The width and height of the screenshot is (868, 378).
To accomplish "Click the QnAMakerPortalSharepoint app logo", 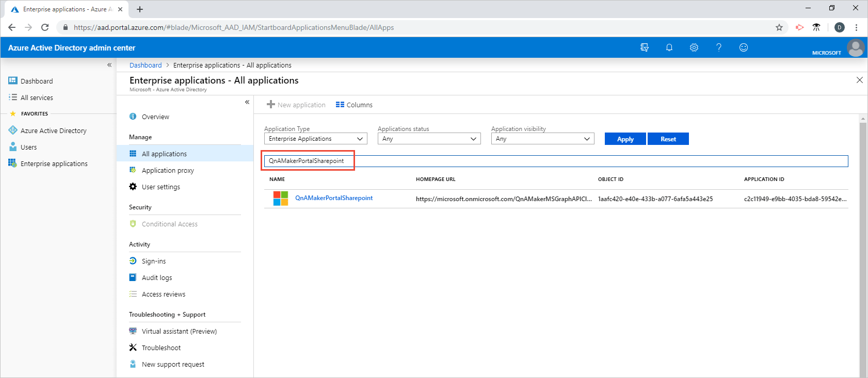I will [281, 199].
